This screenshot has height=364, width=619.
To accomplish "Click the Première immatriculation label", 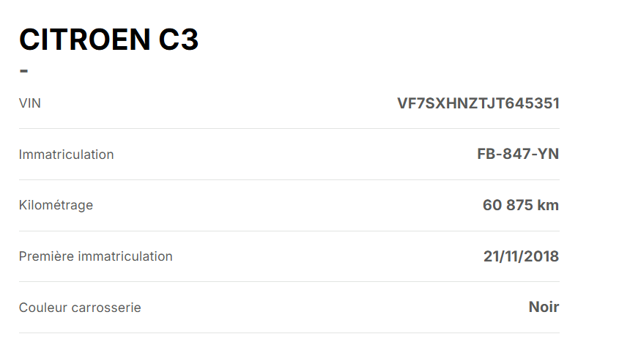I will tap(95, 256).
